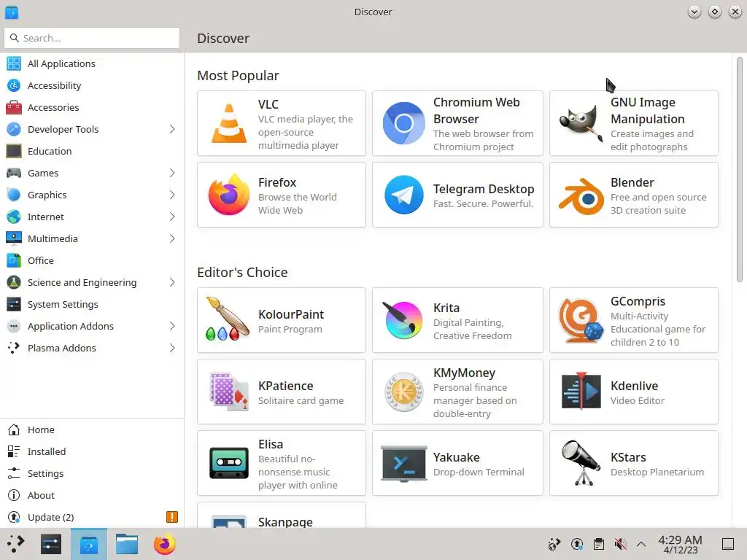Open the Blender logo icon
Viewport: 747px width, 560px height.
[x=581, y=195]
